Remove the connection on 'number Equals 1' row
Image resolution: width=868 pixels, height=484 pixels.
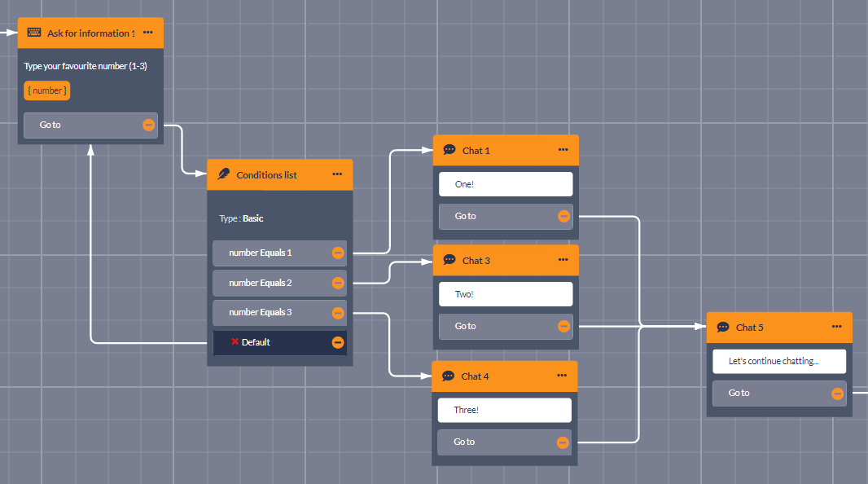point(338,253)
